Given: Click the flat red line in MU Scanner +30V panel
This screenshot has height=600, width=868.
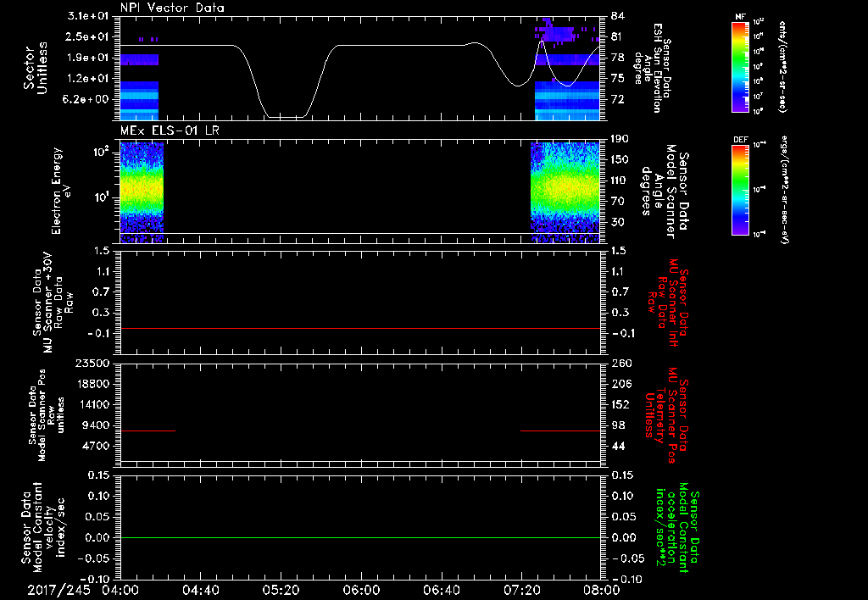Looking at the screenshot, I should (x=360, y=328).
